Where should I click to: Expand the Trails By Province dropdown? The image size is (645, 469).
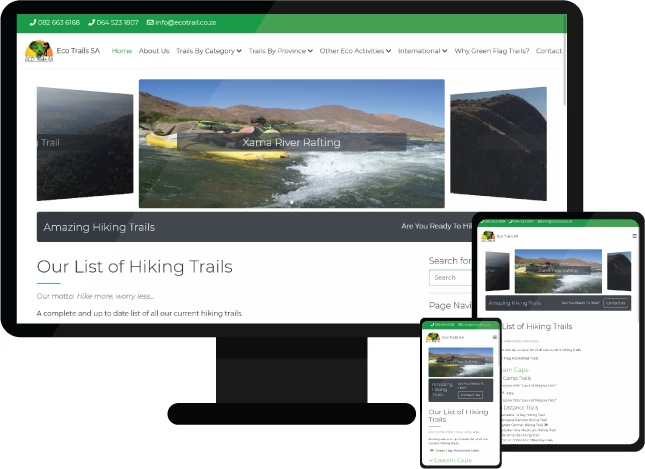[x=280, y=51]
